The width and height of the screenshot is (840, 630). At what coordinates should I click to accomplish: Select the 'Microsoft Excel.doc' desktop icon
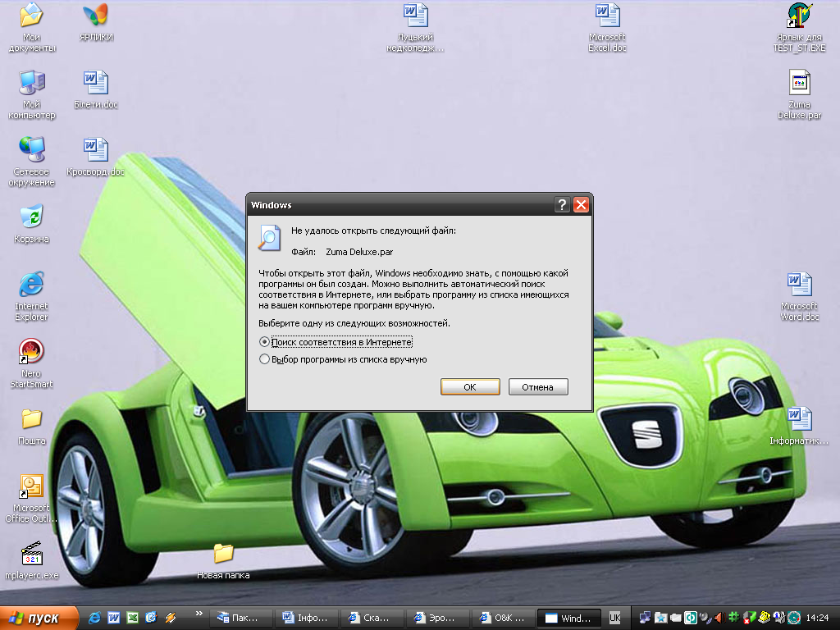click(x=608, y=27)
